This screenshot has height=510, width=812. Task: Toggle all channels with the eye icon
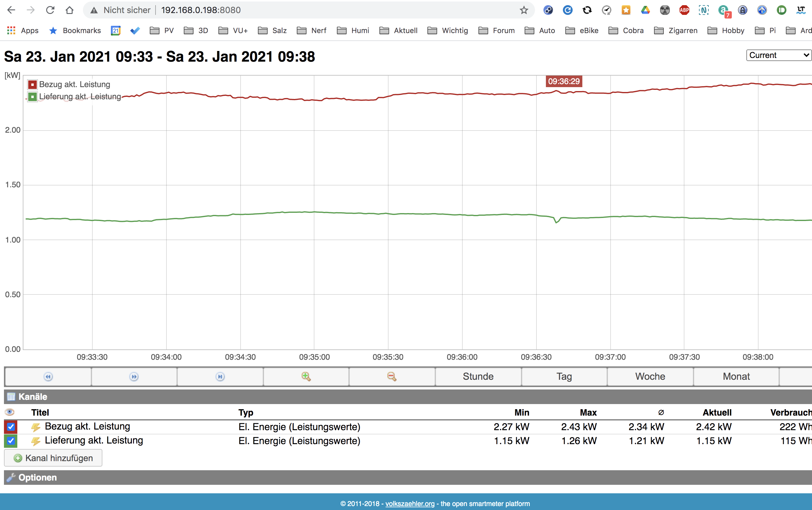click(10, 412)
